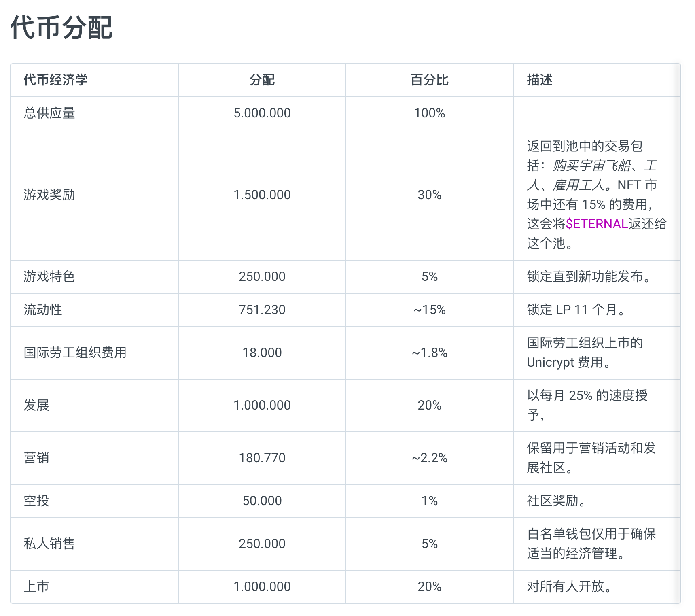Select the 百分比 column header

pos(430,80)
